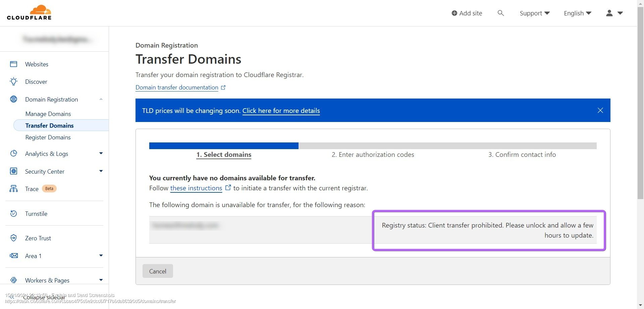Expand Analytics & Logs section
The width and height of the screenshot is (644, 309).
coord(101,153)
